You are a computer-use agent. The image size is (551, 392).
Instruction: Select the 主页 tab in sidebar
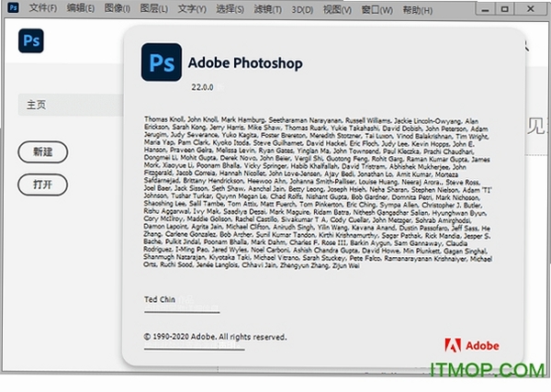[71, 105]
